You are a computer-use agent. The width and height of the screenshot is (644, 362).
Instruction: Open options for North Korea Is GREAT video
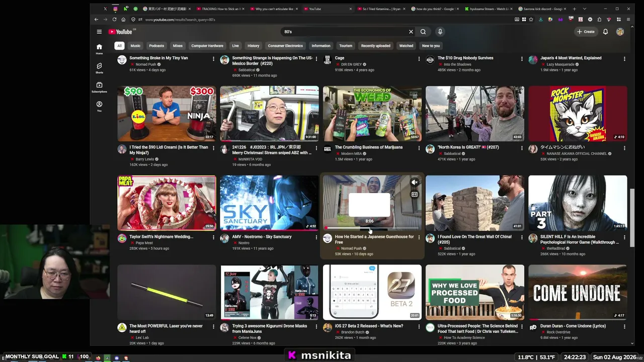pyautogui.click(x=522, y=148)
